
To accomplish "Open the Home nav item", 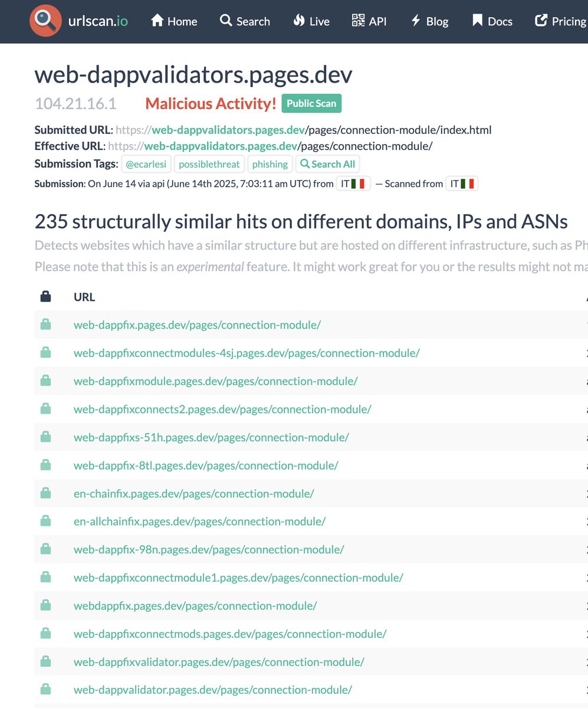I will pyautogui.click(x=174, y=21).
